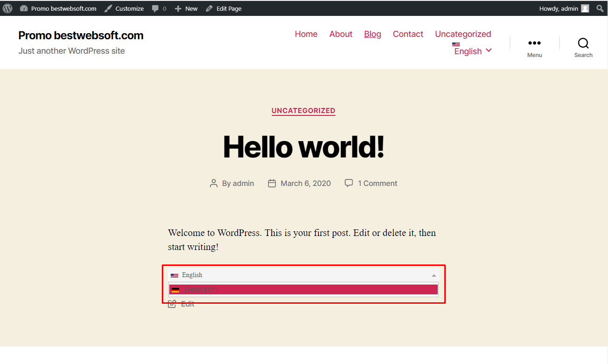Click the calendar icon by post date
The height and width of the screenshot is (364, 608).
272,184
